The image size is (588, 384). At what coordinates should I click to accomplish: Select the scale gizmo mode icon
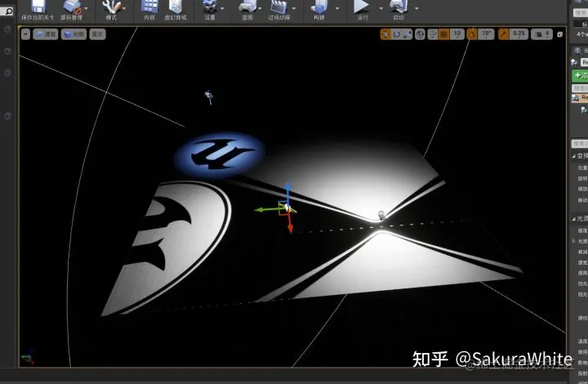pos(408,34)
